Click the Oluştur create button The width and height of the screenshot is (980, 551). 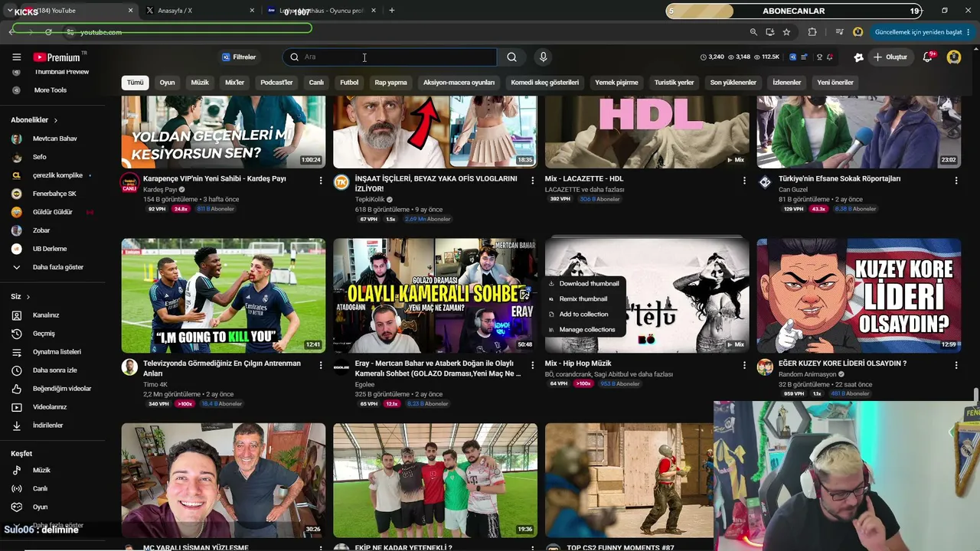[890, 57]
